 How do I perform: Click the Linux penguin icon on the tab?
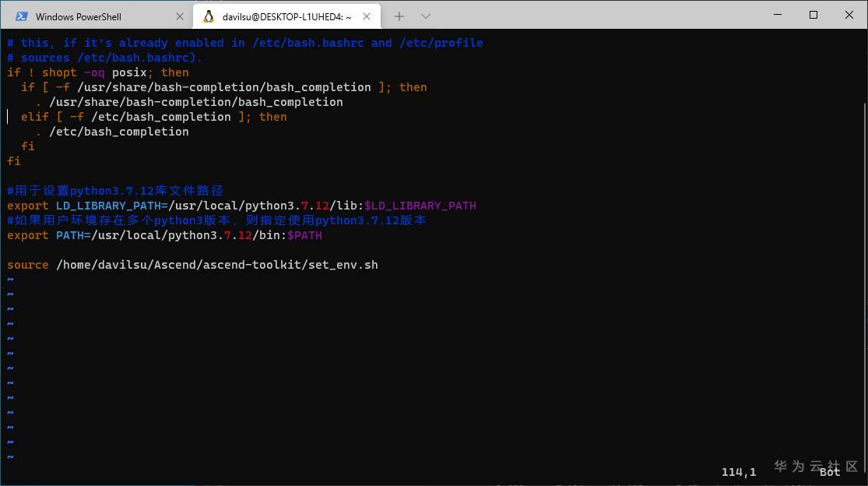[x=209, y=16]
